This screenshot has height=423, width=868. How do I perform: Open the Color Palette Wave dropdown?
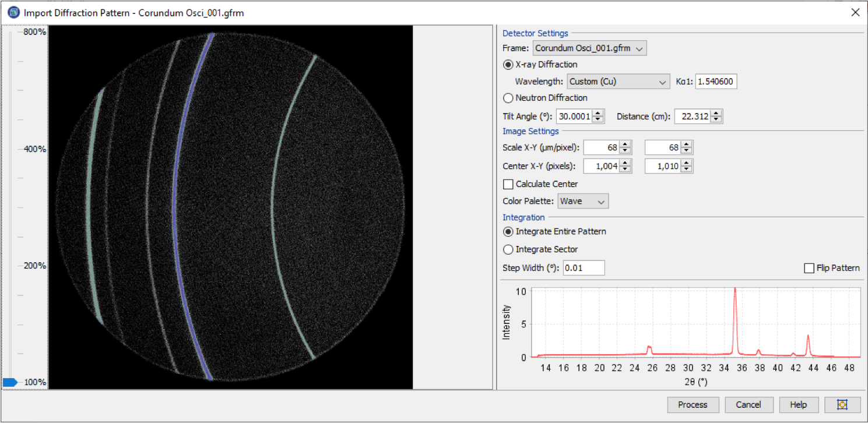click(x=583, y=202)
